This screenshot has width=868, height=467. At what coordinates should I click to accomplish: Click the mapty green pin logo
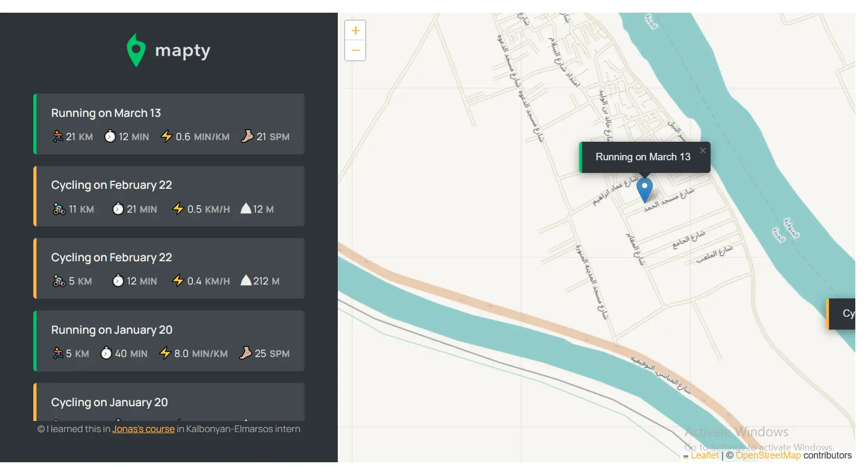136,50
